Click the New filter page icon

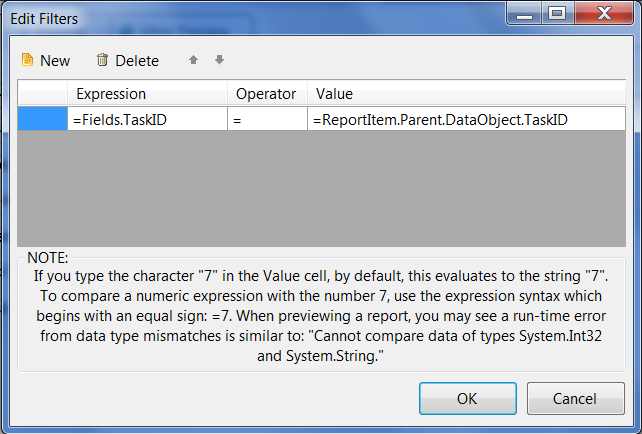click(x=28, y=60)
